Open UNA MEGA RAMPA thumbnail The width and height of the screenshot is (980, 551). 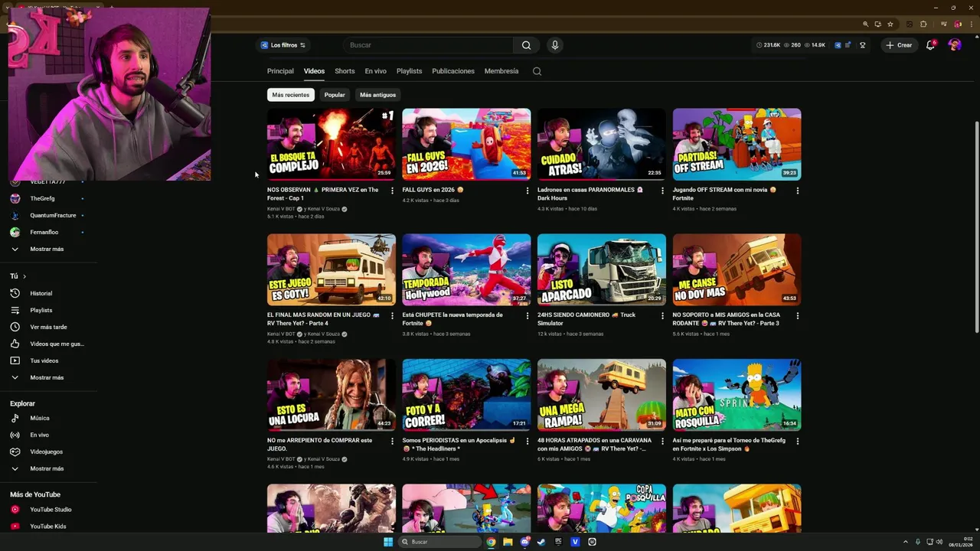(602, 395)
